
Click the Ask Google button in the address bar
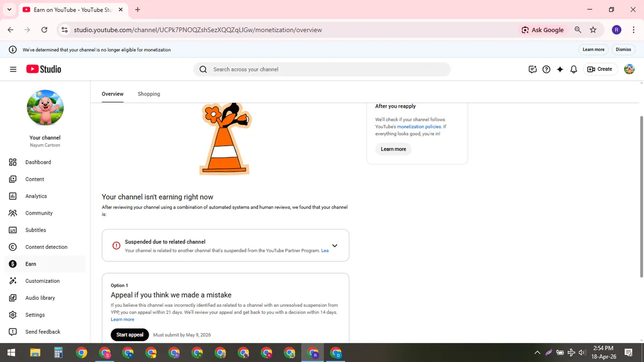(x=543, y=30)
